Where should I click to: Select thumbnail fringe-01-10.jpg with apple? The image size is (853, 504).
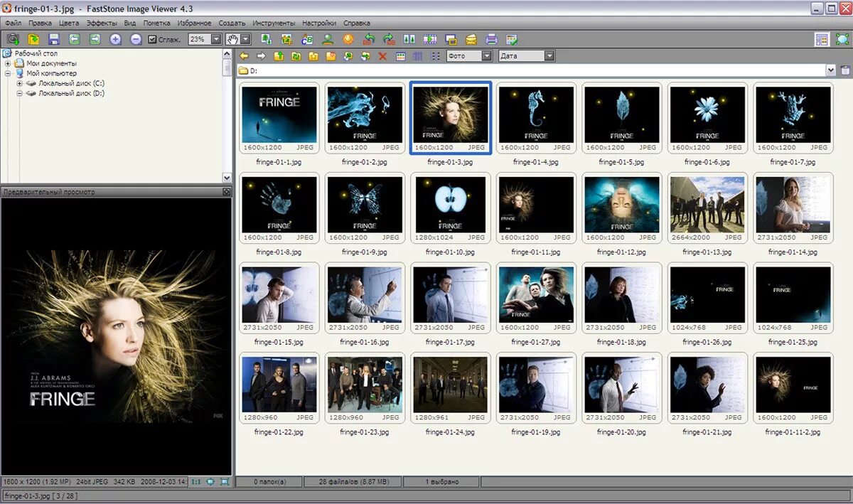click(450, 208)
